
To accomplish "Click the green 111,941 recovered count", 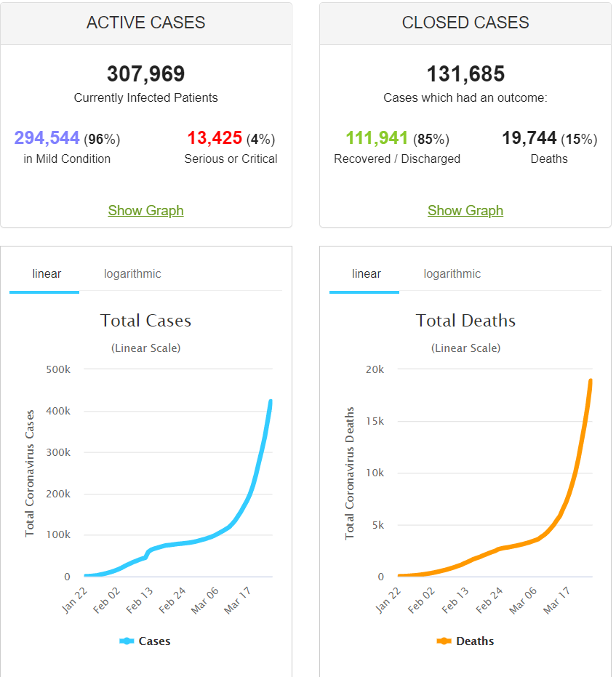I will 377,138.
